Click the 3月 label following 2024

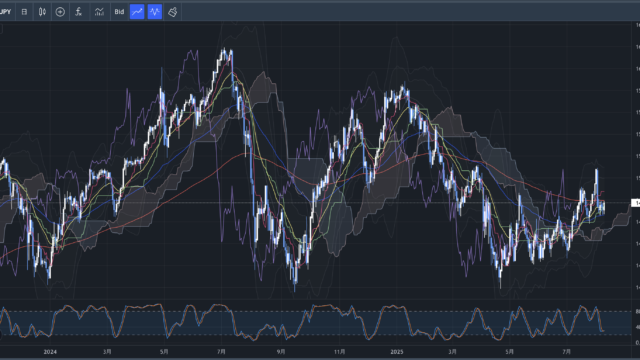click(107, 352)
